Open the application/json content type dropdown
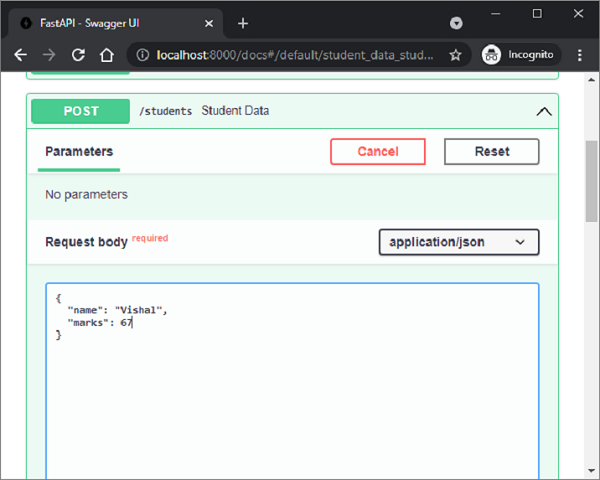 (x=459, y=242)
